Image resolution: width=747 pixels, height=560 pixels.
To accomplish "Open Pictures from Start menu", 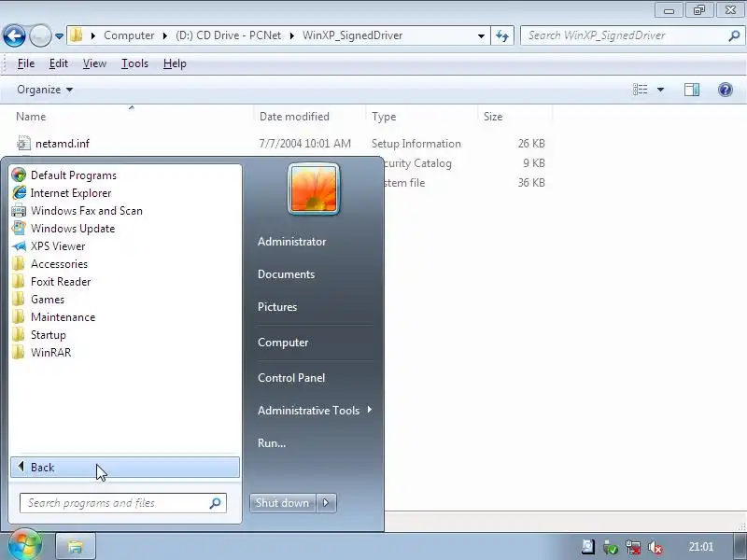I will 277,307.
